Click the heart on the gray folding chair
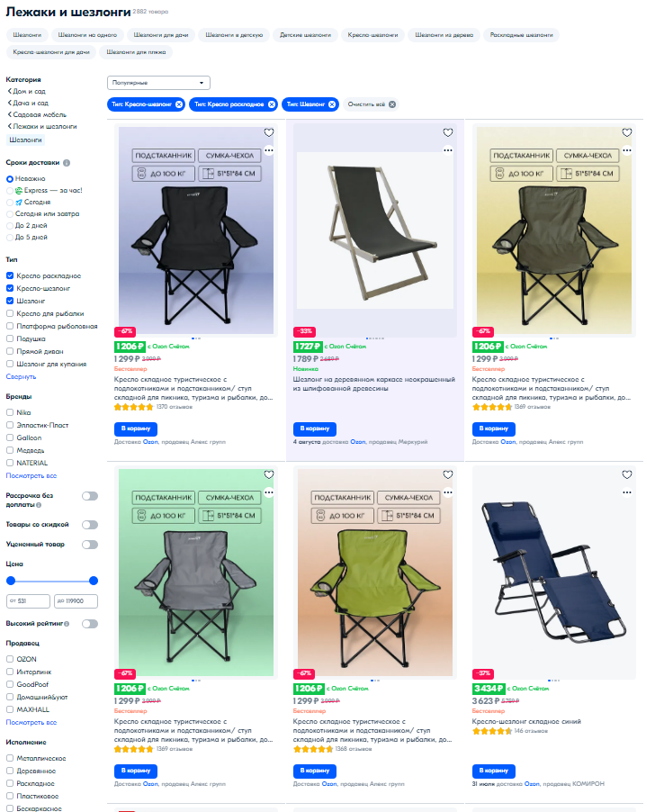The height and width of the screenshot is (812, 655). coord(268,474)
